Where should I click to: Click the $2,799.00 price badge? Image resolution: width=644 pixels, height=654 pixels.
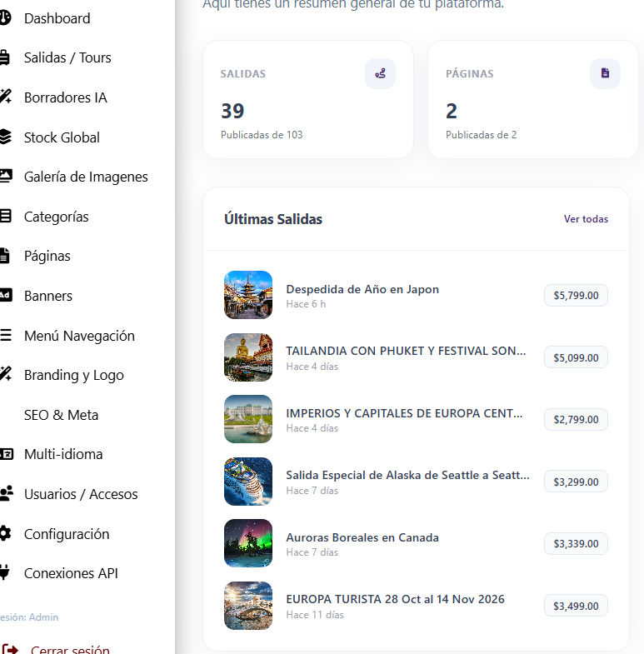(576, 420)
